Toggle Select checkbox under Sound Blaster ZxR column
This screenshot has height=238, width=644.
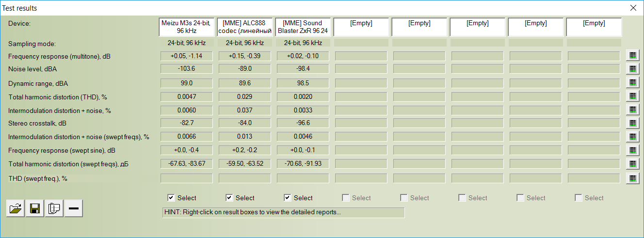click(x=288, y=198)
